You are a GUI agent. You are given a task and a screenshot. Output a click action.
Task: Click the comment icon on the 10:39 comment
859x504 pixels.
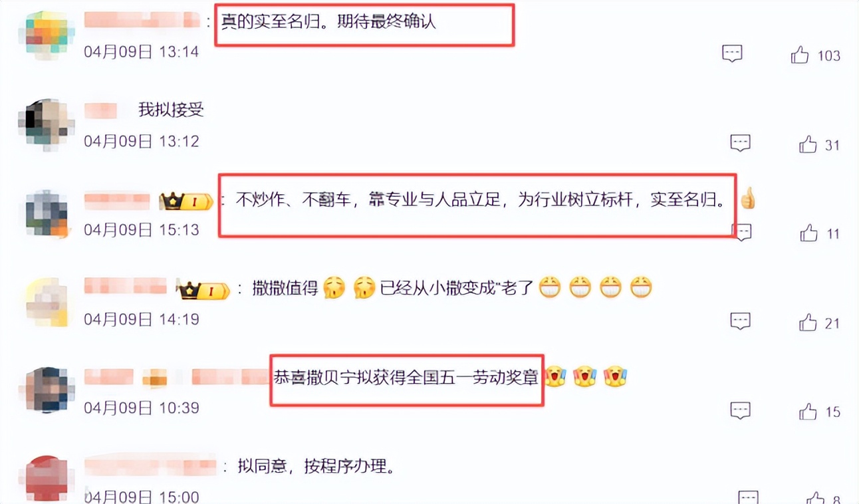coord(741,410)
